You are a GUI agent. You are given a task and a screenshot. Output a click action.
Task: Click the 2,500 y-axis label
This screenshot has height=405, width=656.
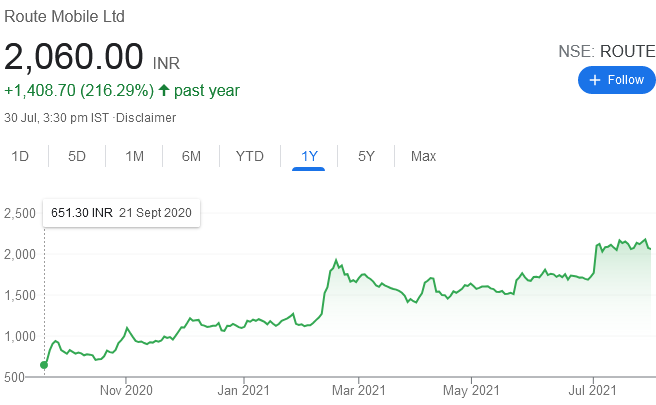point(20,213)
